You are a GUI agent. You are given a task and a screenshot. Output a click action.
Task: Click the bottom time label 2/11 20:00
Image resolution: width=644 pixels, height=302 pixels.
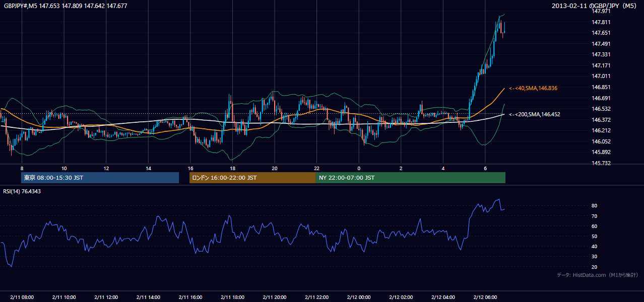[x=274, y=297]
